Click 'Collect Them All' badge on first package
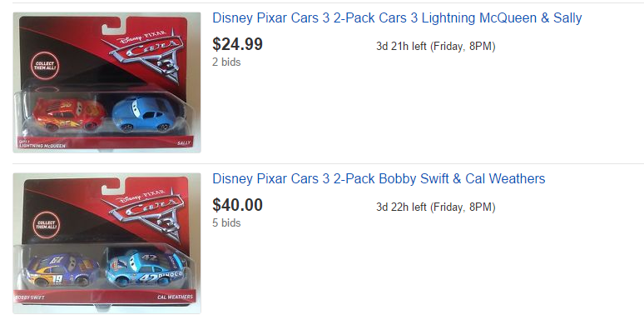 [x=46, y=66]
